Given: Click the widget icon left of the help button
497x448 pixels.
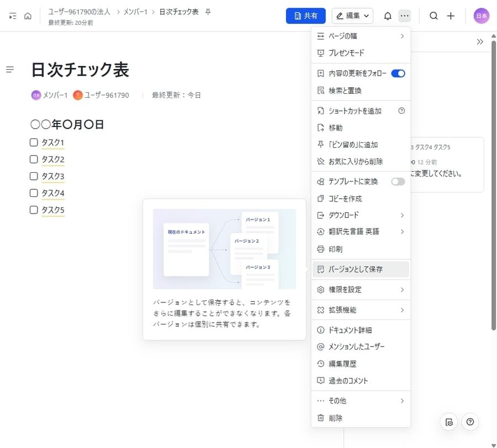Looking at the screenshot, I should pyautogui.click(x=448, y=422).
